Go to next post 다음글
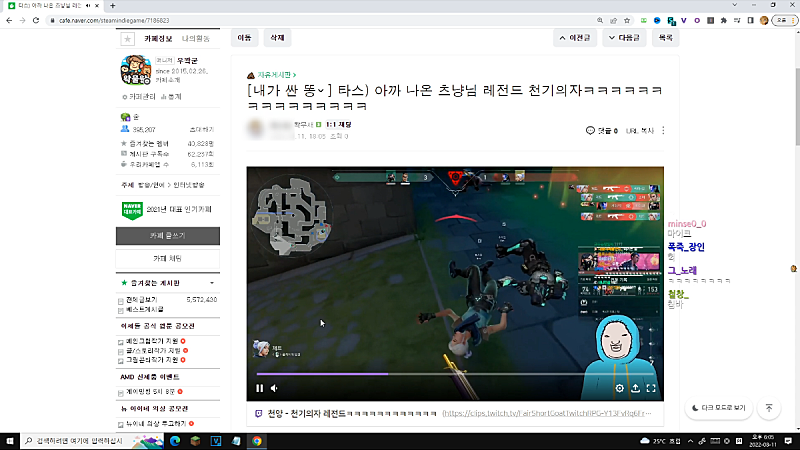Image resolution: width=800 pixels, height=450 pixels. pyautogui.click(x=624, y=38)
